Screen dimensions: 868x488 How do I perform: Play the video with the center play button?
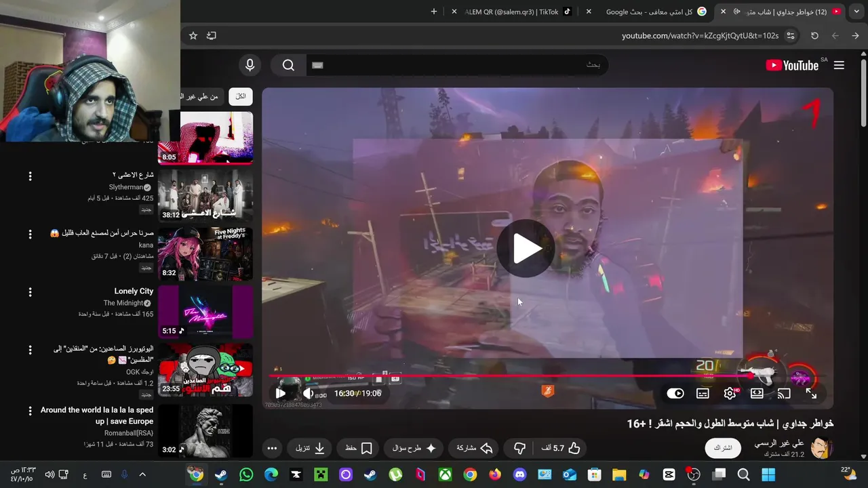pyautogui.click(x=526, y=249)
